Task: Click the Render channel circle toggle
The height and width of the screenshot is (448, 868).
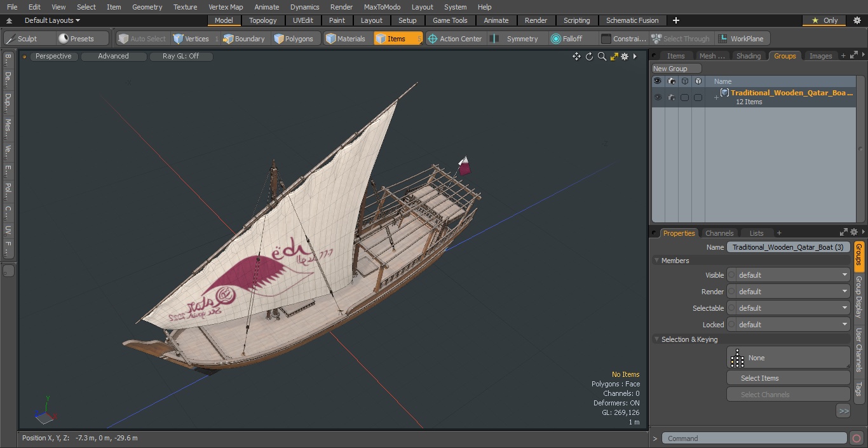Action: tap(731, 292)
